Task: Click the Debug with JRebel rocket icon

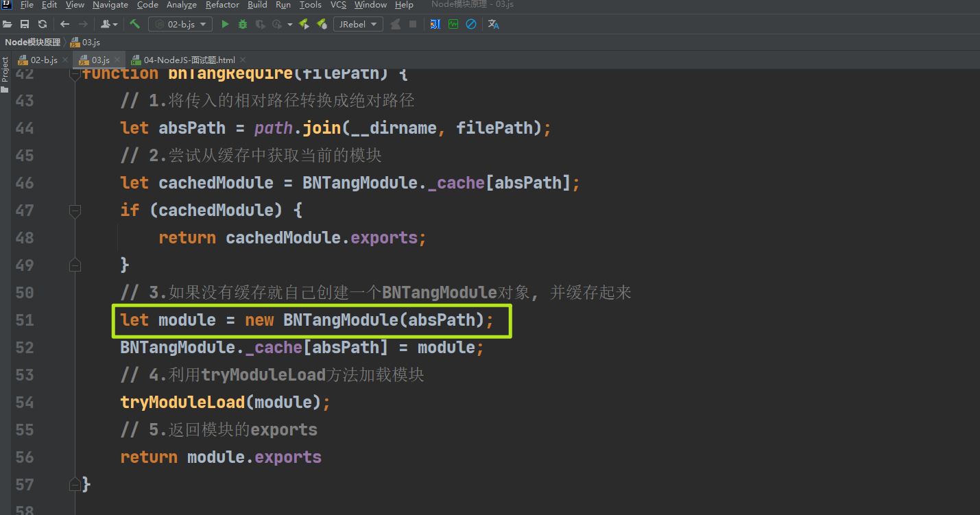Action: click(322, 24)
